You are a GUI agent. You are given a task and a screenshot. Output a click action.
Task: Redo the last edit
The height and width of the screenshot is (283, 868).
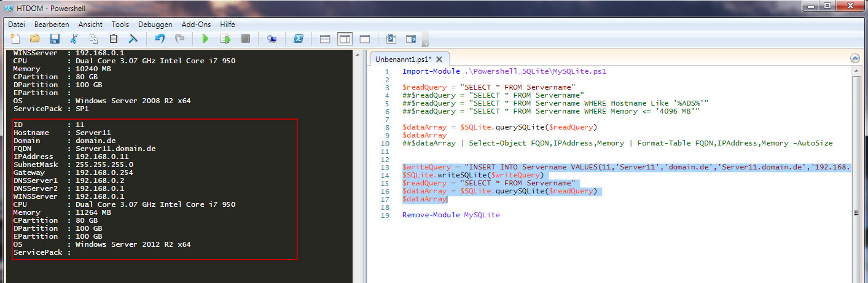[179, 39]
